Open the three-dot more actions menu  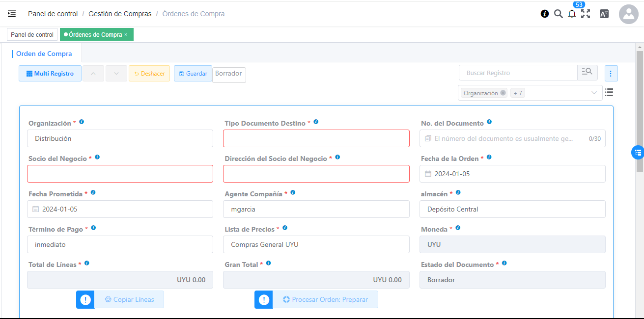[611, 73]
